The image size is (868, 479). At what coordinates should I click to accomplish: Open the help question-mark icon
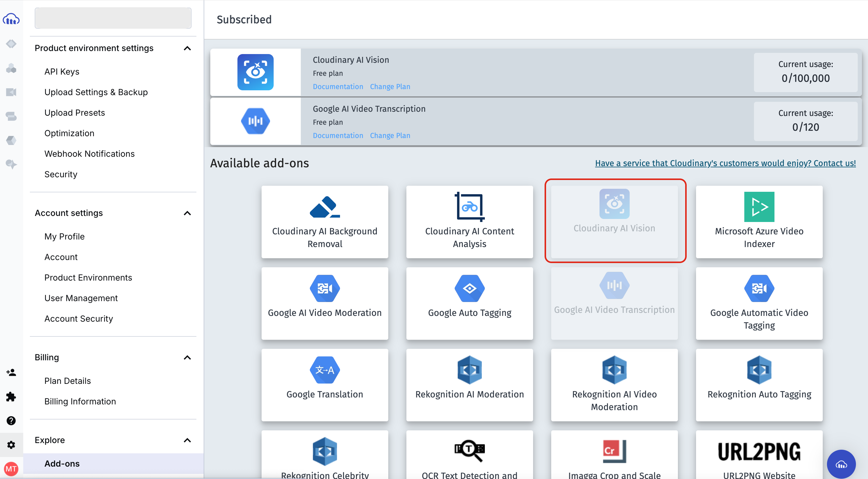point(11,421)
